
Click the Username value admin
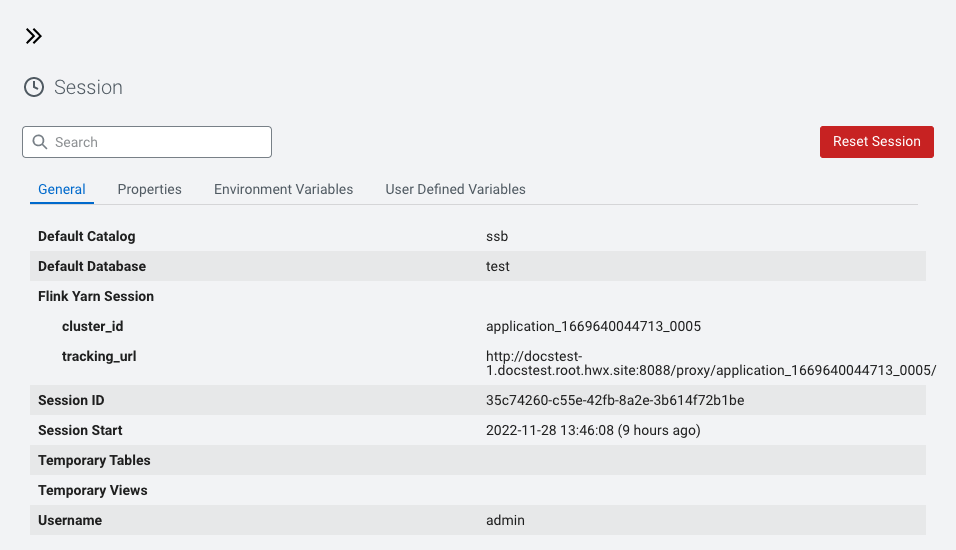(505, 520)
